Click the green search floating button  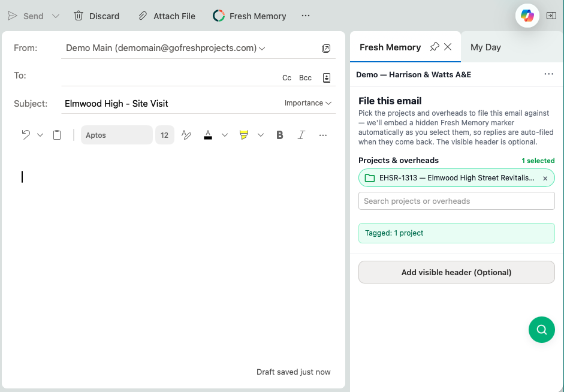tap(541, 330)
